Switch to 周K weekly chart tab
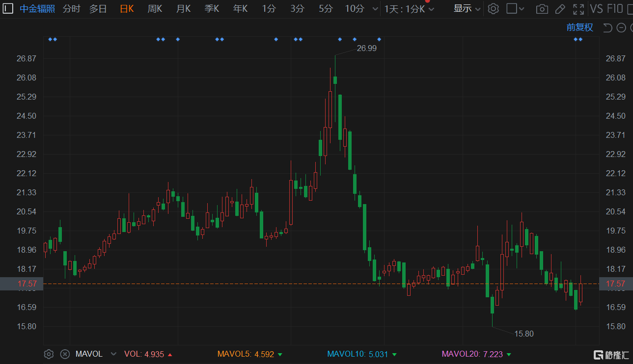633x364 pixels. click(155, 8)
